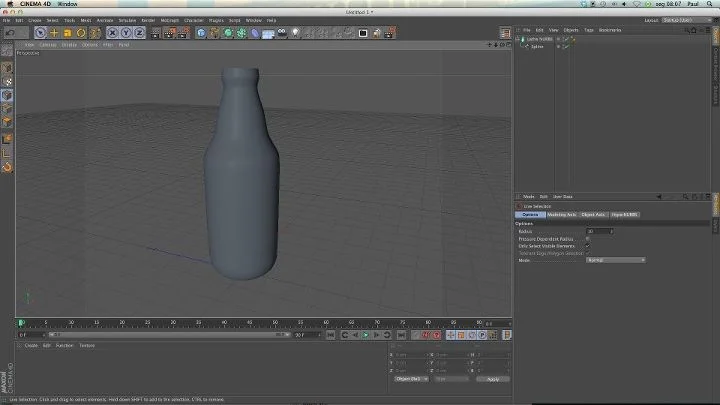Screen dimensions: 720x405
Task: Switch to the Options tab
Action: (x=530, y=215)
